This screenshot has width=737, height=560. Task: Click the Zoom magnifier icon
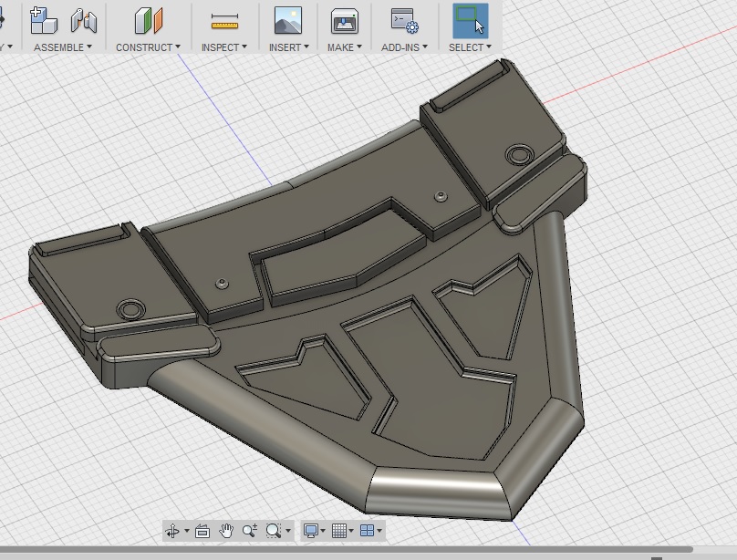(250, 531)
